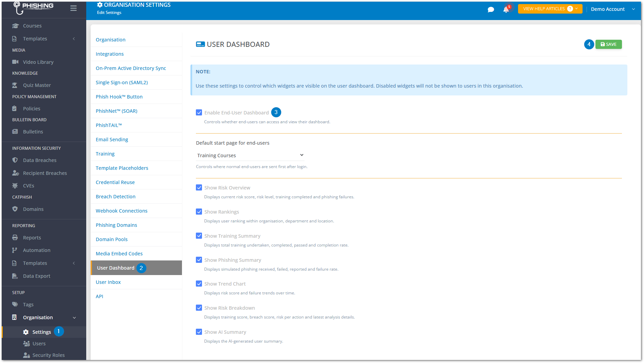644x363 pixels.
Task: Click the User Dashboard heading icon
Action: (200, 44)
